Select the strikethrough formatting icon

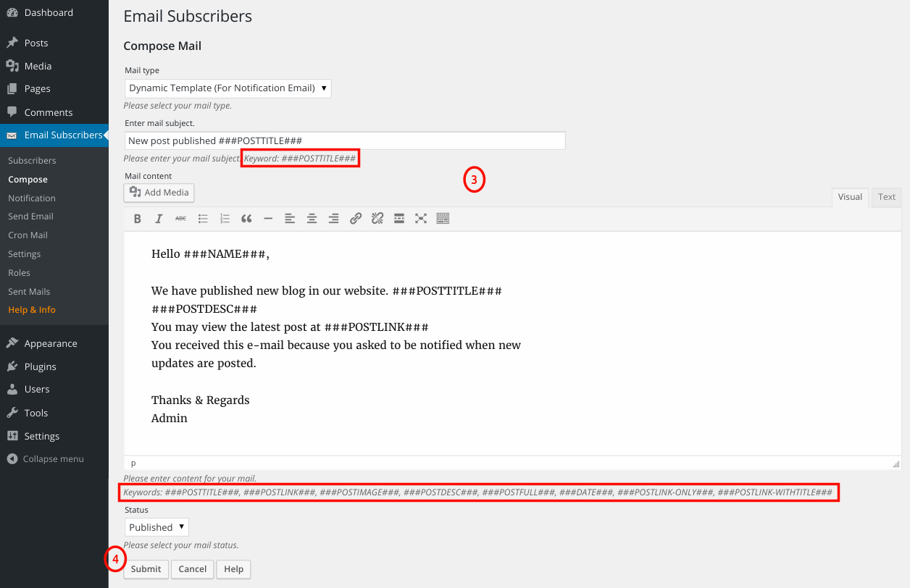tap(180, 218)
